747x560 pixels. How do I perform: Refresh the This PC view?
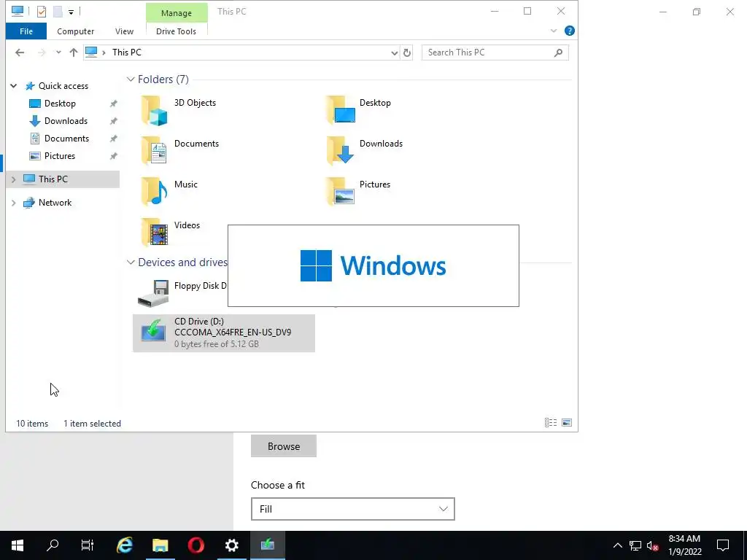(x=407, y=52)
